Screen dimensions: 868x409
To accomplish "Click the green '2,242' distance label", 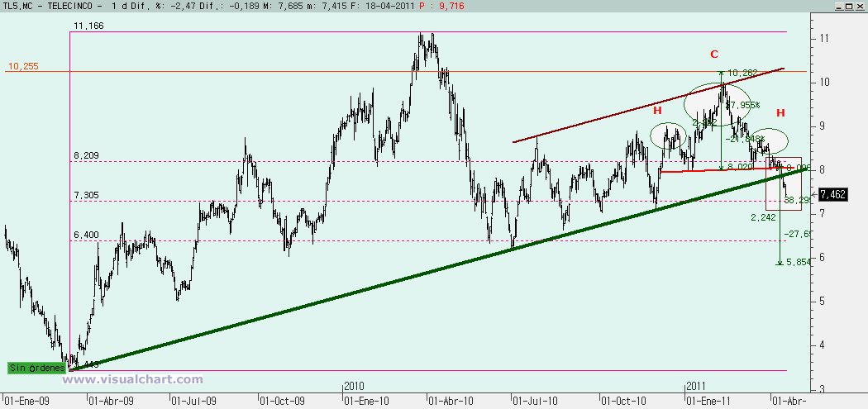I will click(763, 217).
